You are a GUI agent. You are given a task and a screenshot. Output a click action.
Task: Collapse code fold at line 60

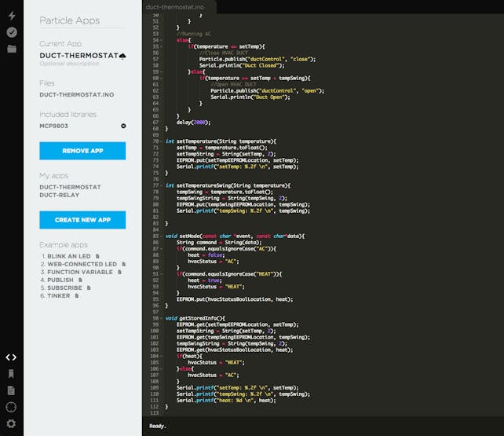pyautogui.click(x=162, y=78)
